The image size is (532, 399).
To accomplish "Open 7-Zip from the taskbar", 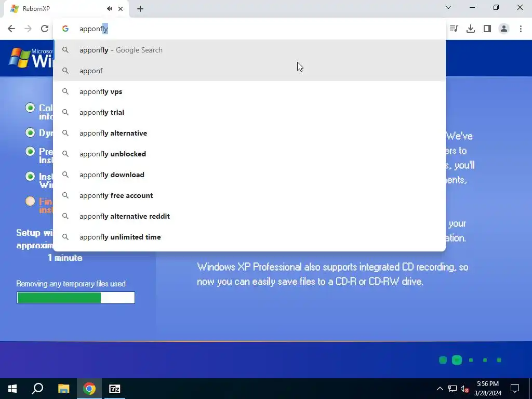I will click(115, 389).
